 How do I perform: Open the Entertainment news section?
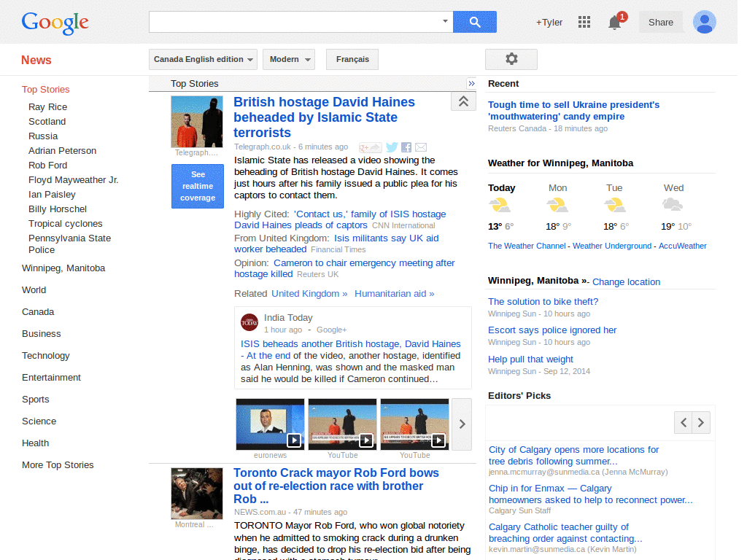(x=52, y=378)
